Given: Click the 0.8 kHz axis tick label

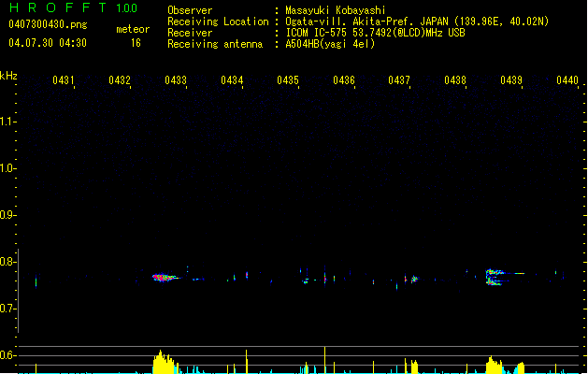Looking at the screenshot, I should click(7, 262).
